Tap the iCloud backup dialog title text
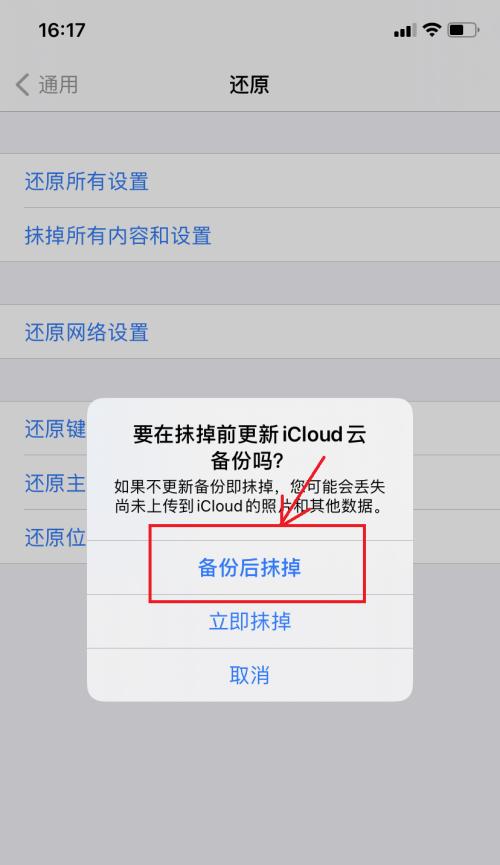The image size is (500, 865). [x=250, y=447]
